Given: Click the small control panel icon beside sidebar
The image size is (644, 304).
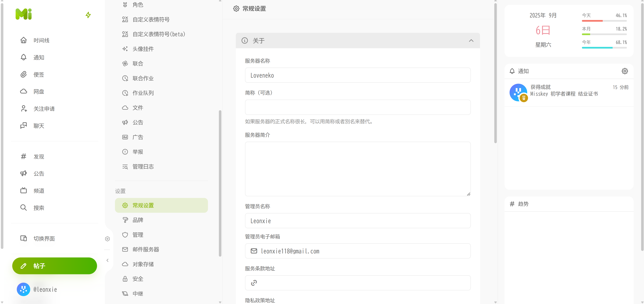Looking at the screenshot, I should pyautogui.click(x=107, y=239).
